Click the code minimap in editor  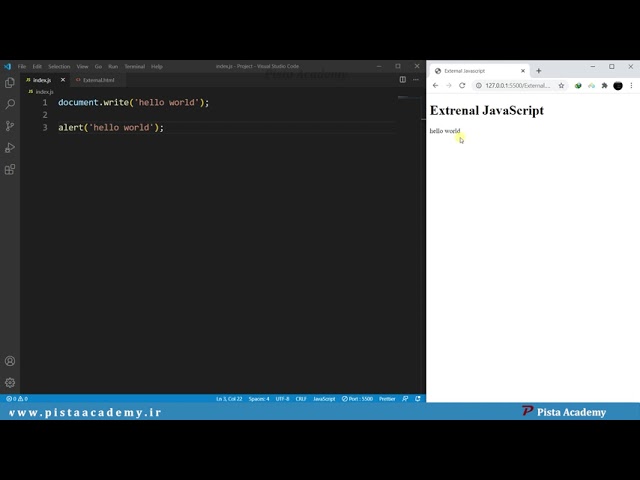tap(409, 98)
